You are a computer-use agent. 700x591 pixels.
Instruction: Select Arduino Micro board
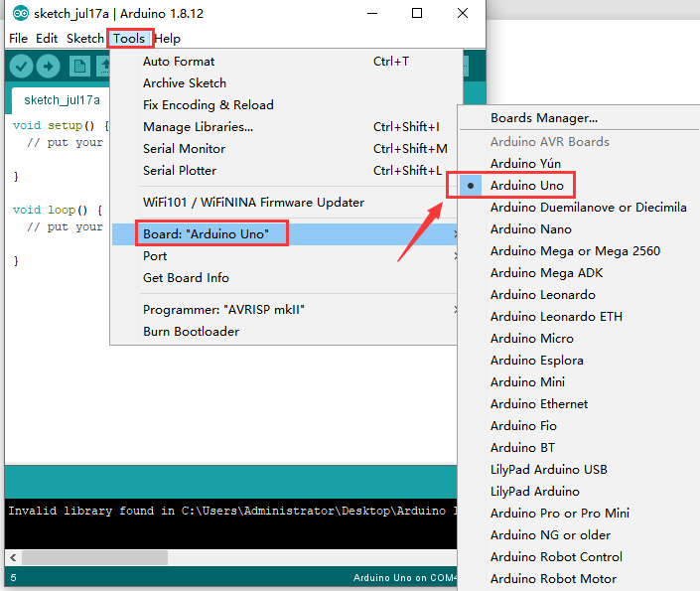tap(580, 339)
